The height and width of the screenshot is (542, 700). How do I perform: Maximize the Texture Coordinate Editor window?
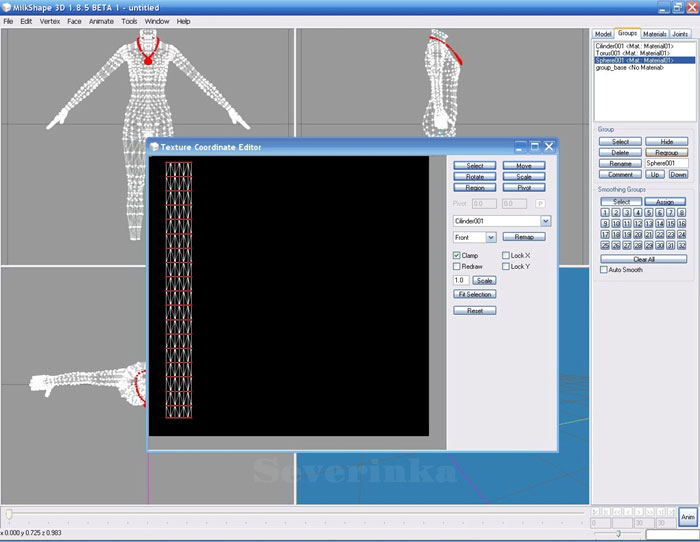[x=534, y=147]
